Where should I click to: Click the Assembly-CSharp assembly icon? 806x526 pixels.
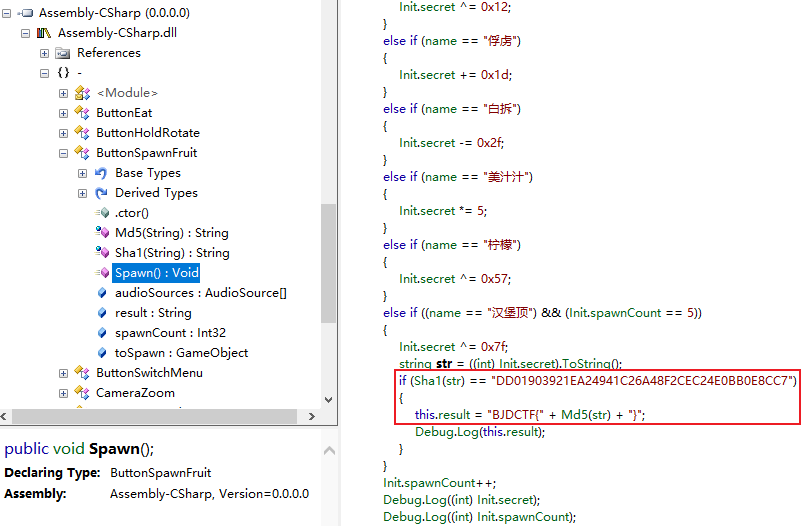point(25,13)
